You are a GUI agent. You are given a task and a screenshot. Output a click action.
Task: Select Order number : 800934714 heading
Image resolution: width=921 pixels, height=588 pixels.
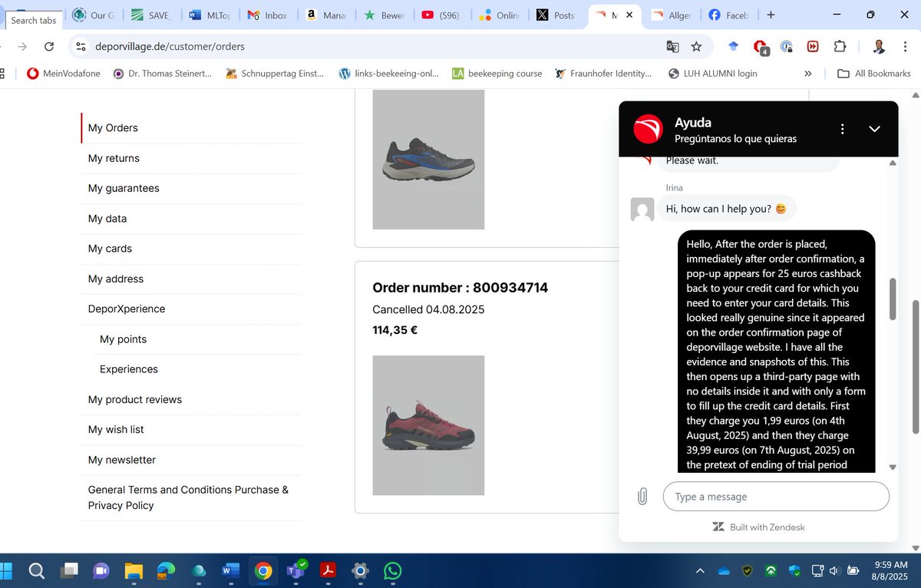coord(460,288)
